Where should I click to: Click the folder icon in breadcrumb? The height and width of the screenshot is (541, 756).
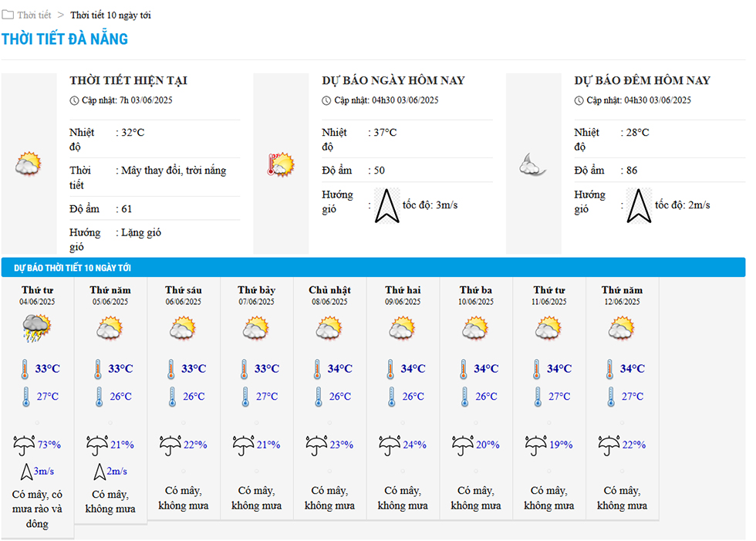pos(7,15)
